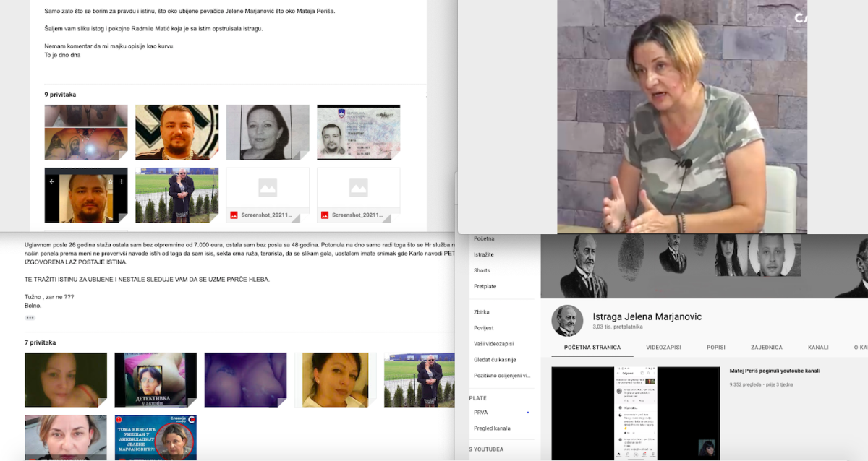Click the blue new-content dot beside PRVA
Viewport: 868px width, 461px height.
pos(527,413)
